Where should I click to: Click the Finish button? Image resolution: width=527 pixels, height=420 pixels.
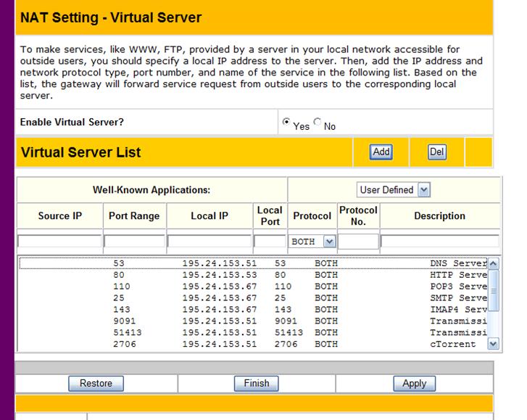click(x=257, y=383)
